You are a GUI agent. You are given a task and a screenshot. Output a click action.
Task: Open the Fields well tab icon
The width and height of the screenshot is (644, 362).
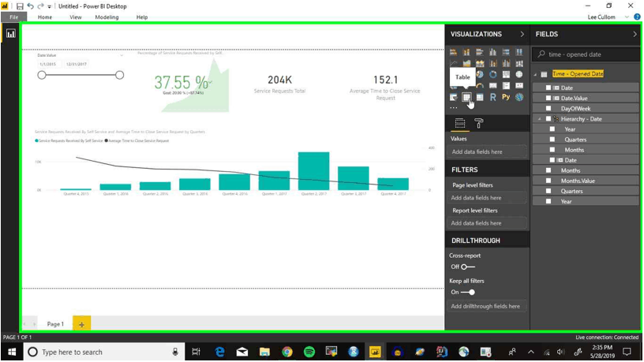[x=460, y=123]
